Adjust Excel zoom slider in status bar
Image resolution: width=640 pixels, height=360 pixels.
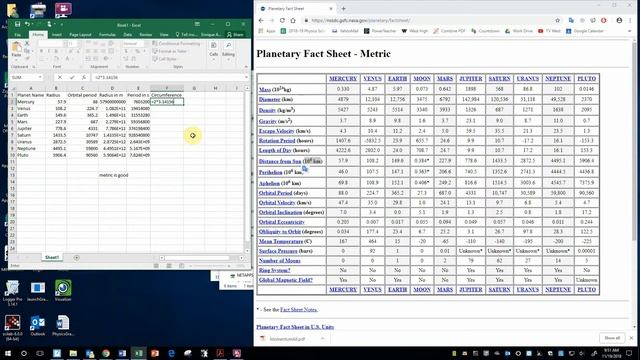tap(209, 266)
